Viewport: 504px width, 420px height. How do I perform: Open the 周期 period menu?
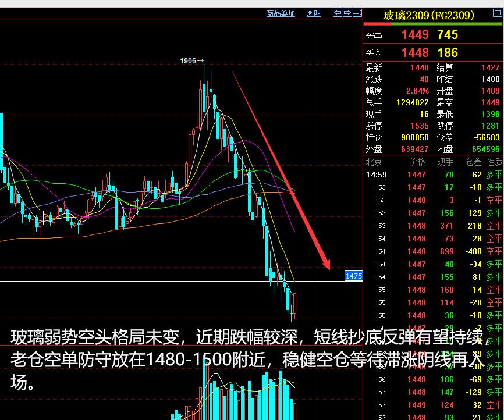click(314, 13)
